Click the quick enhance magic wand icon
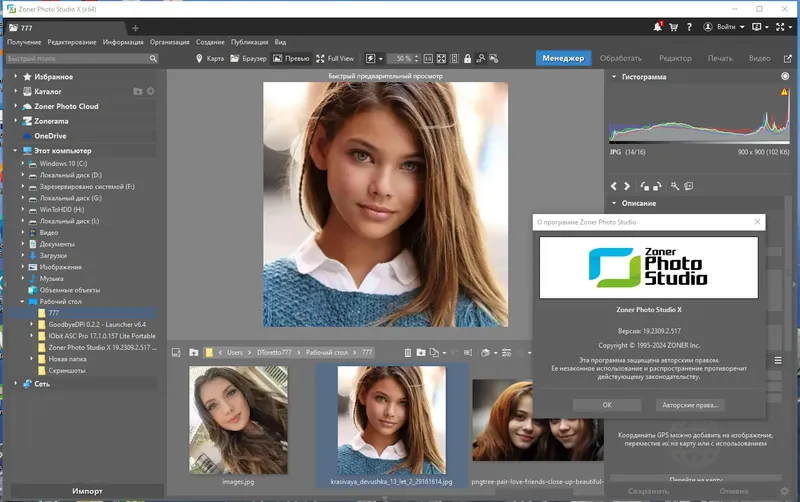The height and width of the screenshot is (502, 800). (x=676, y=186)
